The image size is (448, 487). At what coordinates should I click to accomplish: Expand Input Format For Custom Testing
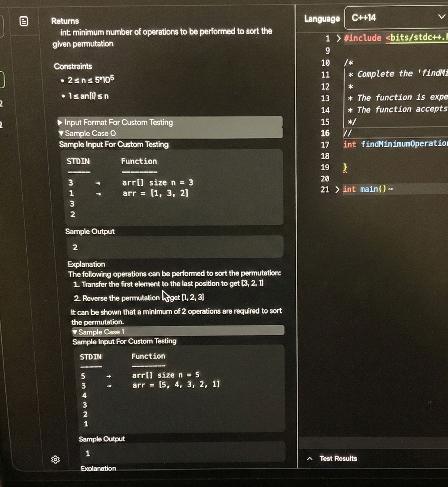118,123
